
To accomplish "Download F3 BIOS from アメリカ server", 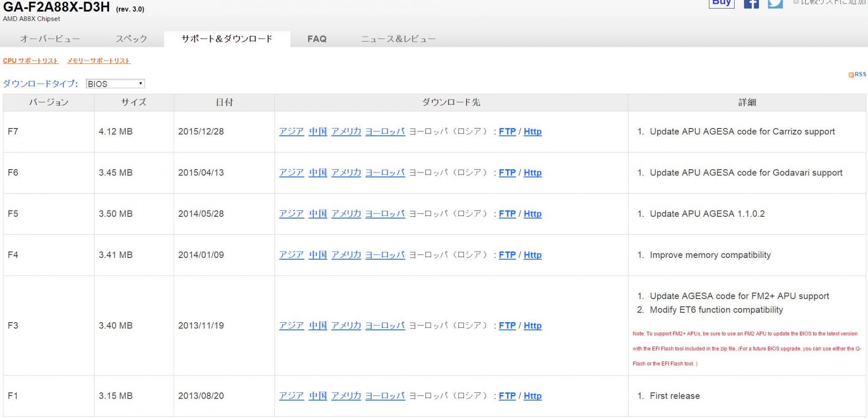I will point(346,326).
